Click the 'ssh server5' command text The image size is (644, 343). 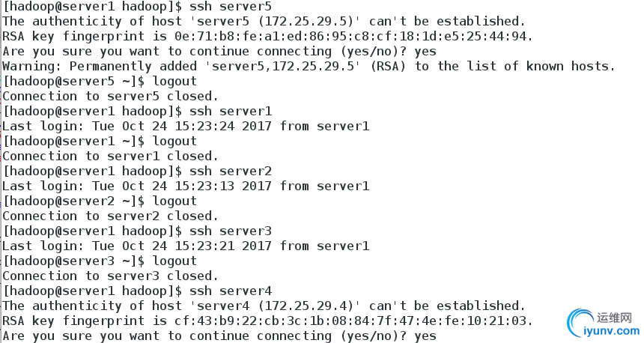230,7
